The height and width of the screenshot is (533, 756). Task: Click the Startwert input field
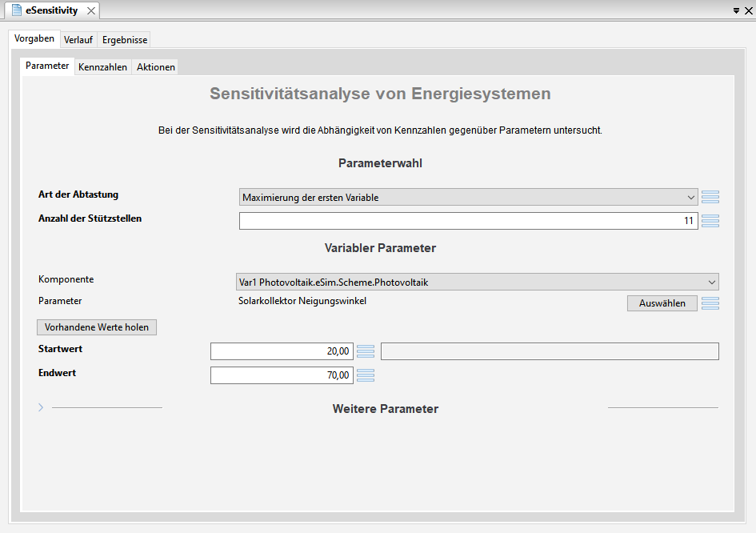pyautogui.click(x=282, y=351)
